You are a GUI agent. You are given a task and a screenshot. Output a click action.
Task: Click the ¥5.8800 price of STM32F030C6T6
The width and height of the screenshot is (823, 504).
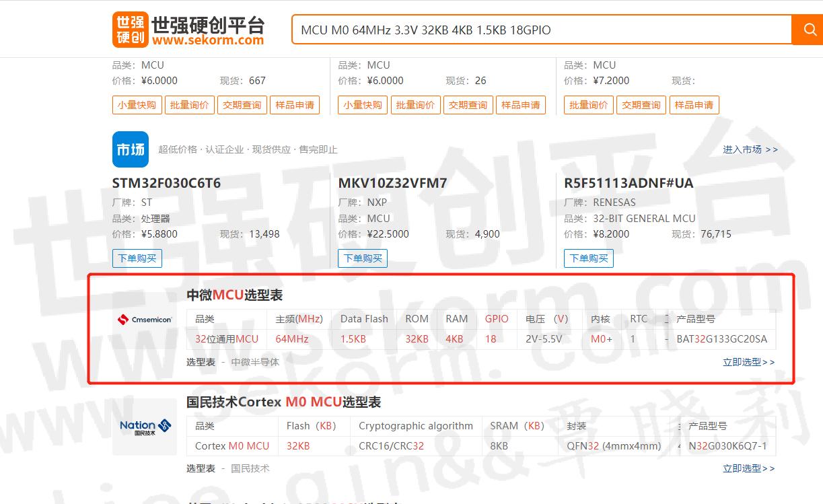click(159, 234)
